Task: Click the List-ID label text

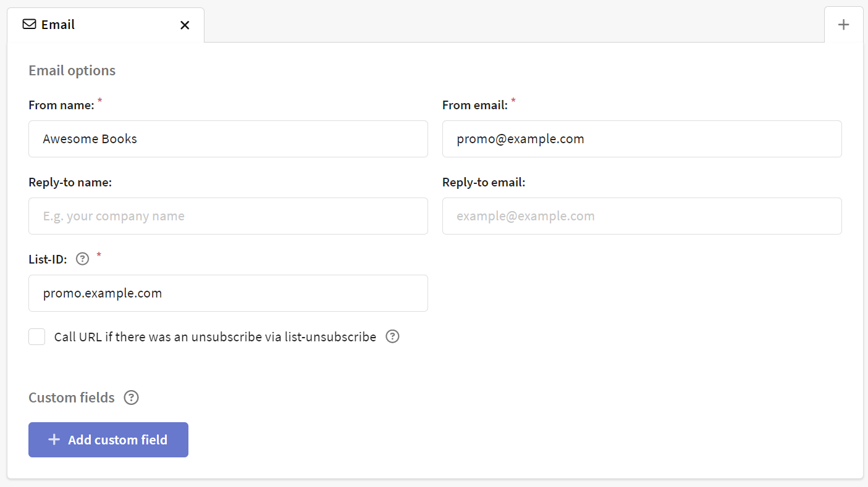Action: [48, 259]
